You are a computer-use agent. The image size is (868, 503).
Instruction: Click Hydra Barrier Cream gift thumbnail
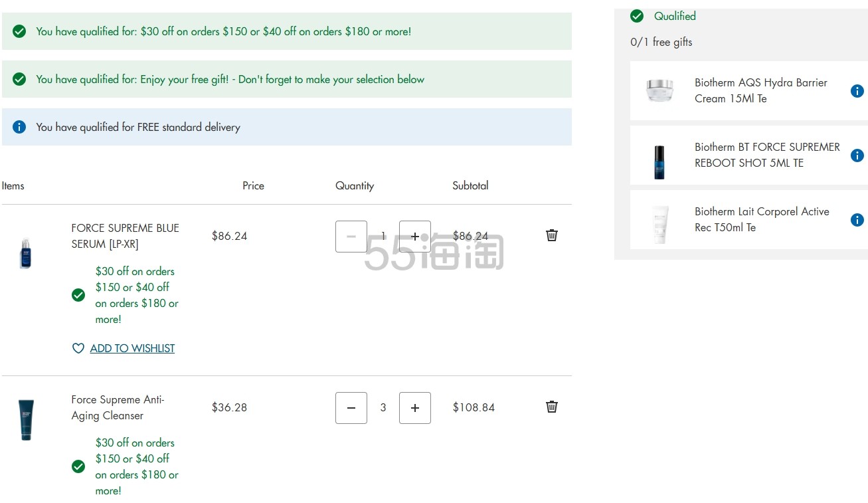659,90
